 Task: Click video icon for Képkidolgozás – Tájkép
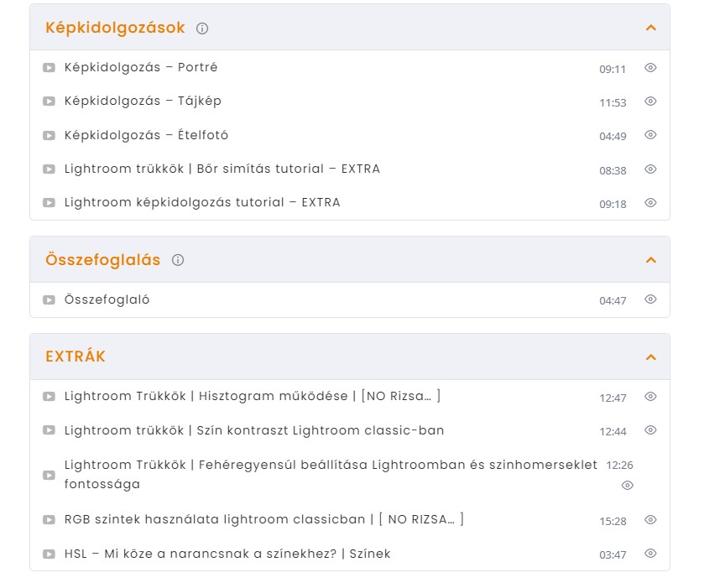pos(49,101)
